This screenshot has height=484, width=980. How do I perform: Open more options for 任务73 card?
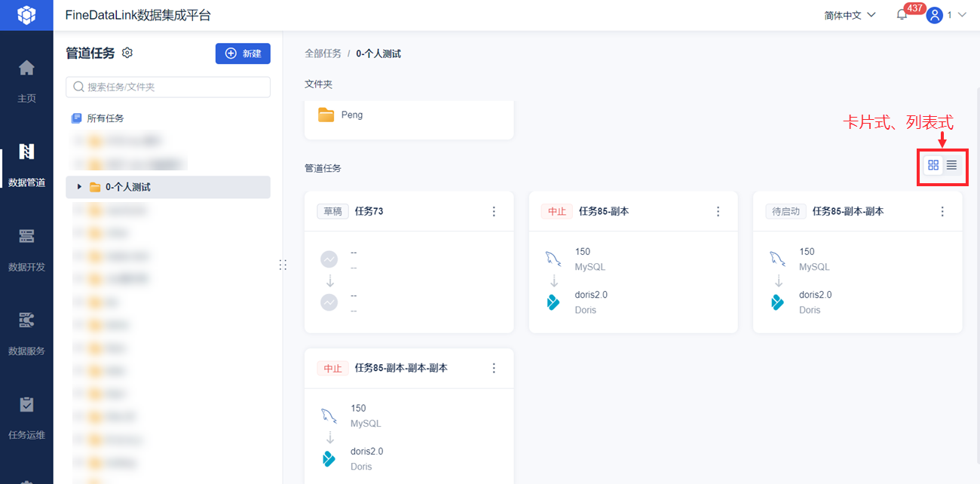(x=494, y=212)
